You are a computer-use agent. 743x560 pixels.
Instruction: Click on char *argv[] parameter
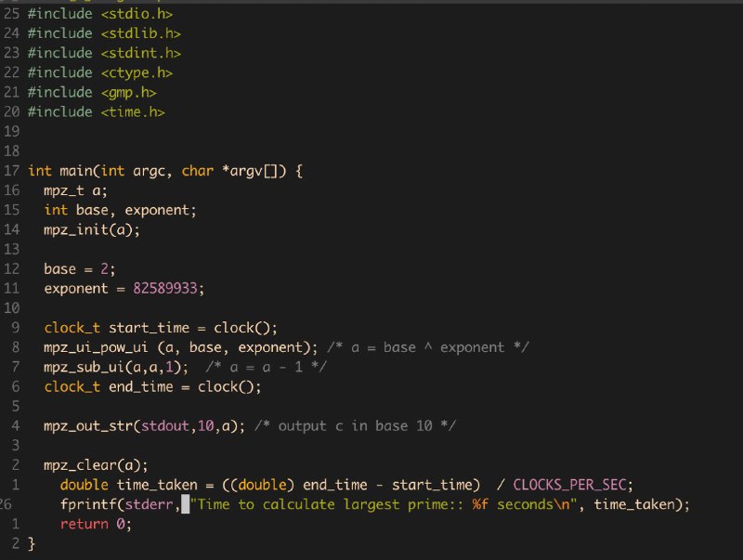pyautogui.click(x=234, y=171)
